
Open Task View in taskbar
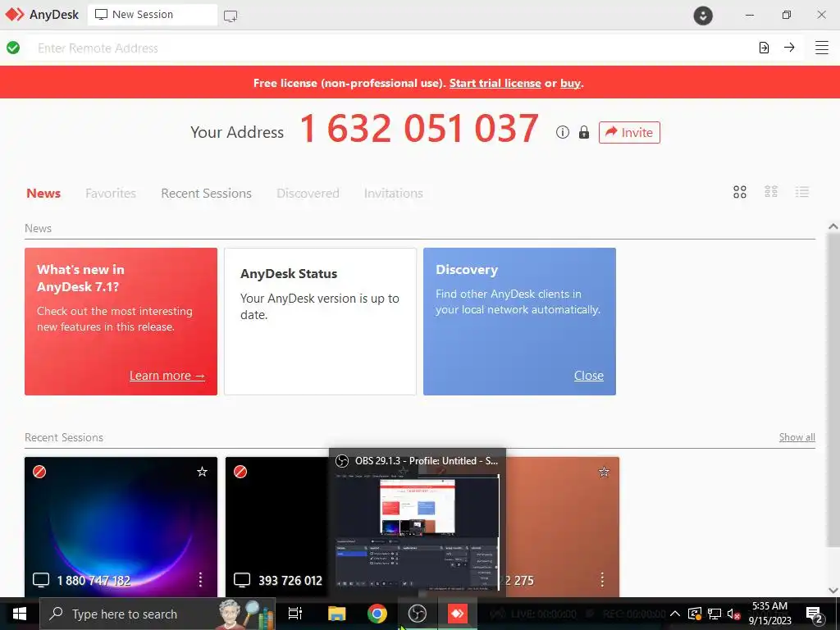295,614
